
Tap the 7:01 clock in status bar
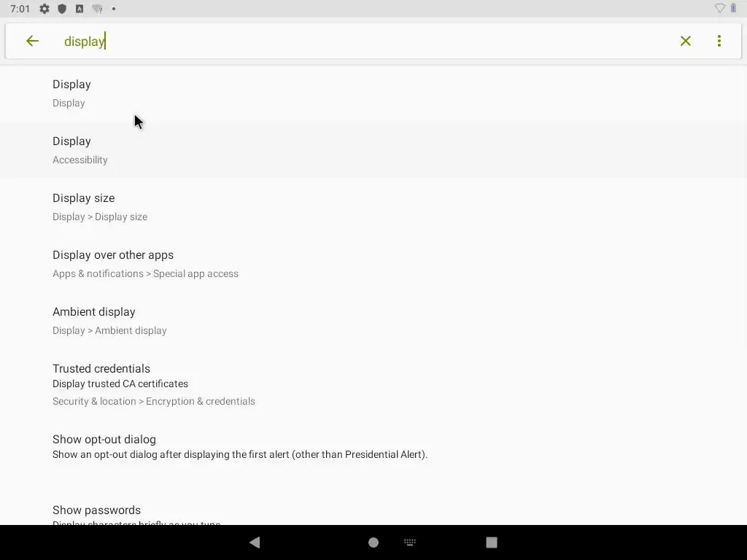coord(20,9)
